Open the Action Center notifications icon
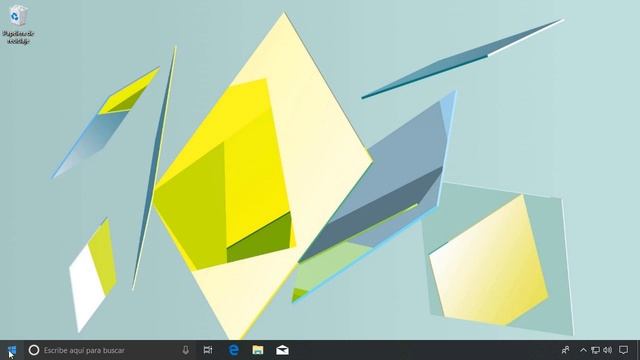 (623, 350)
